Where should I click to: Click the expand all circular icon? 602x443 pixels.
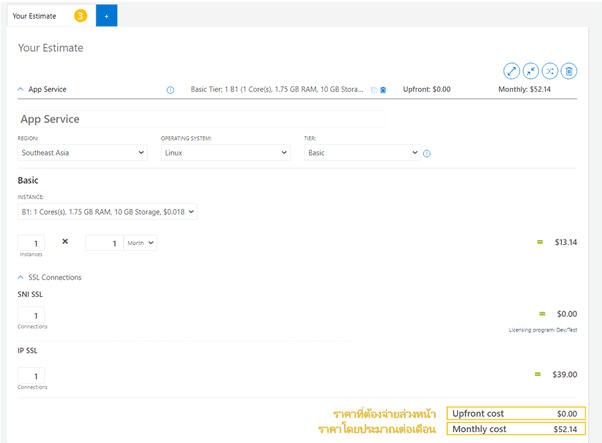[511, 71]
